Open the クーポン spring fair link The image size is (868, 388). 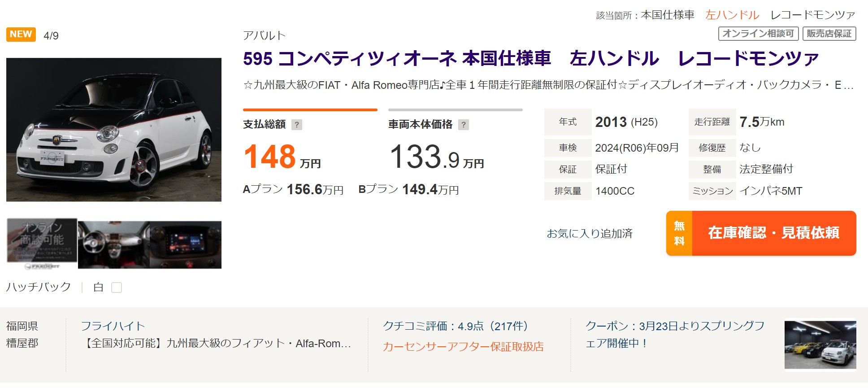pyautogui.click(x=675, y=335)
